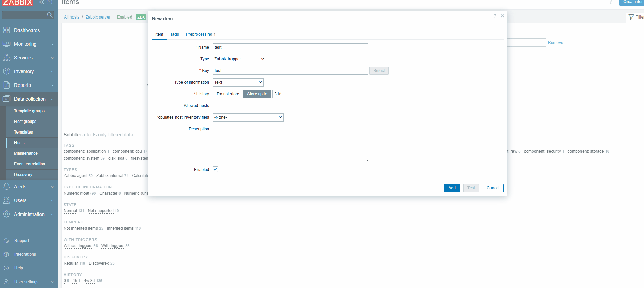Click the Filter funnel icon
Image resolution: width=644 pixels, height=288 pixels.
click(x=631, y=17)
